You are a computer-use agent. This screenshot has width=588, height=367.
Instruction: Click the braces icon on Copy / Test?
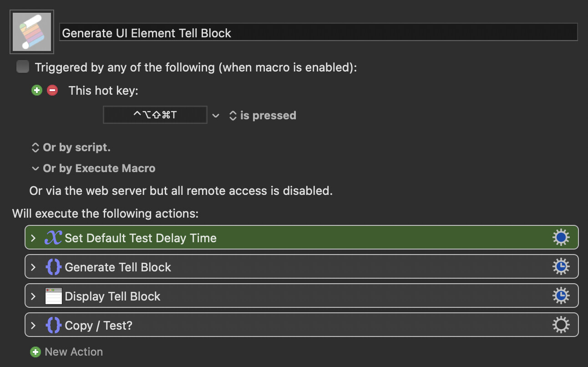coord(53,325)
